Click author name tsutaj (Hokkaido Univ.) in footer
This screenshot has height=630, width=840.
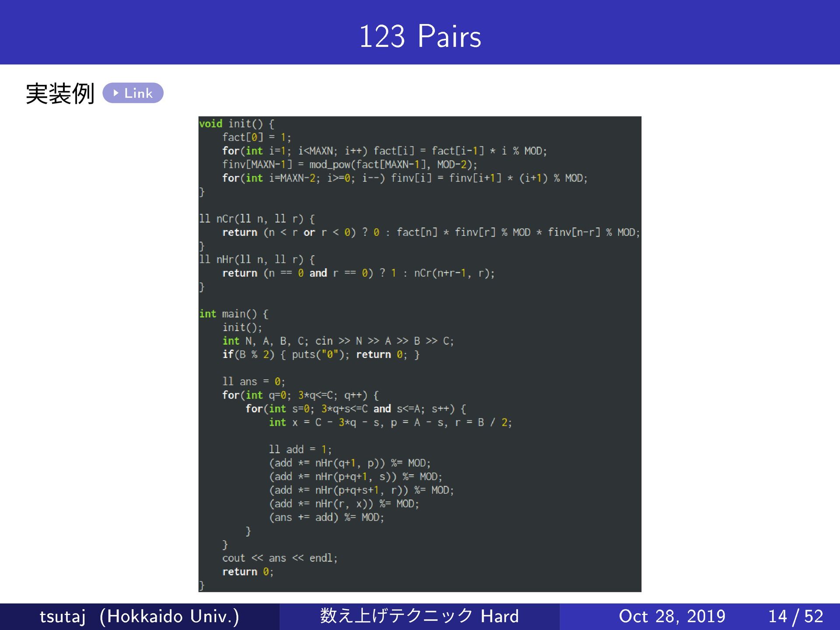[139, 616]
